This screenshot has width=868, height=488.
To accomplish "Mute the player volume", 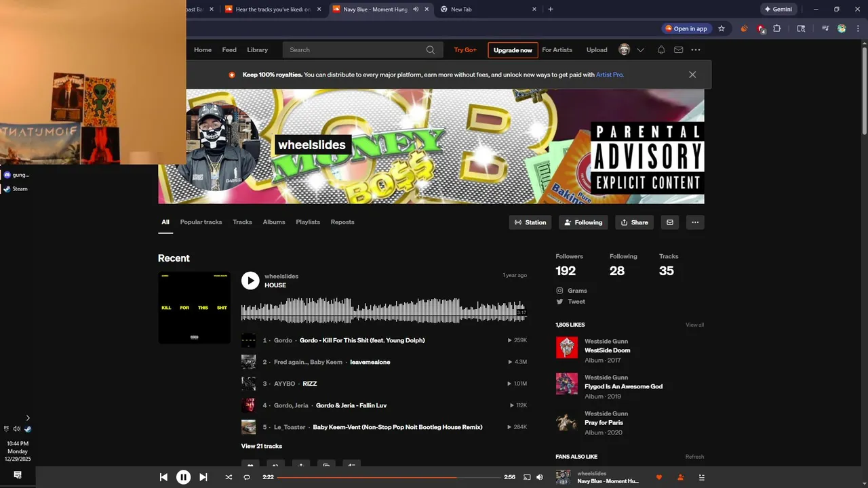I will point(540,477).
